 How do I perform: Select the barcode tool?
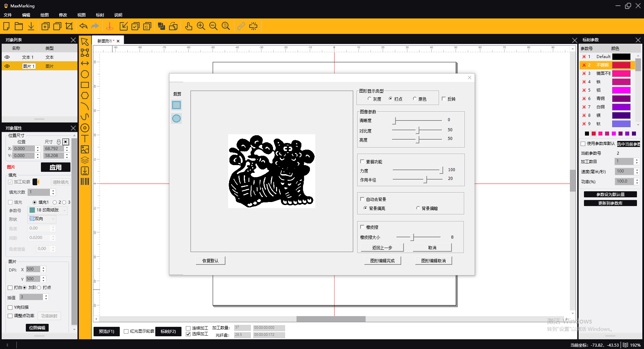(85, 182)
